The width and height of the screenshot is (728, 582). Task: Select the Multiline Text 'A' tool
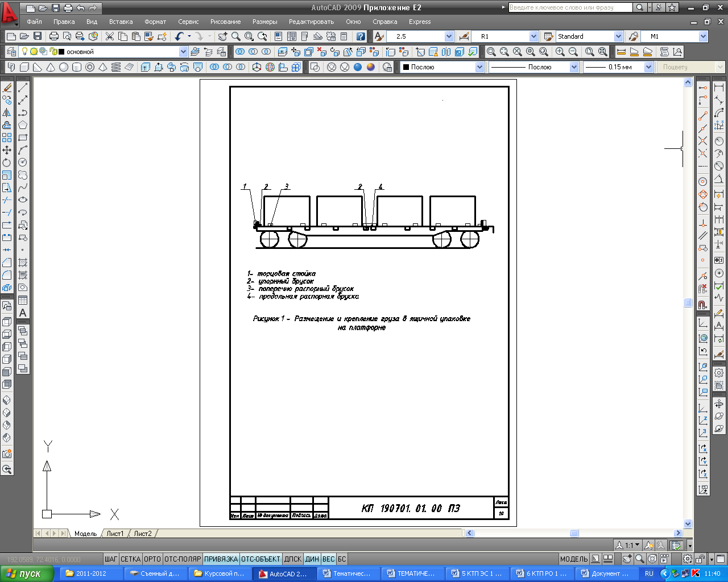23,313
